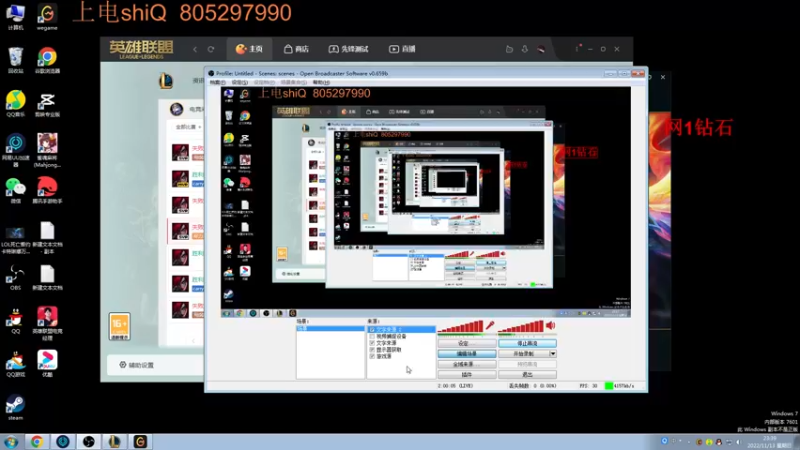Switch to League of Legends taskbar button

tap(114, 442)
